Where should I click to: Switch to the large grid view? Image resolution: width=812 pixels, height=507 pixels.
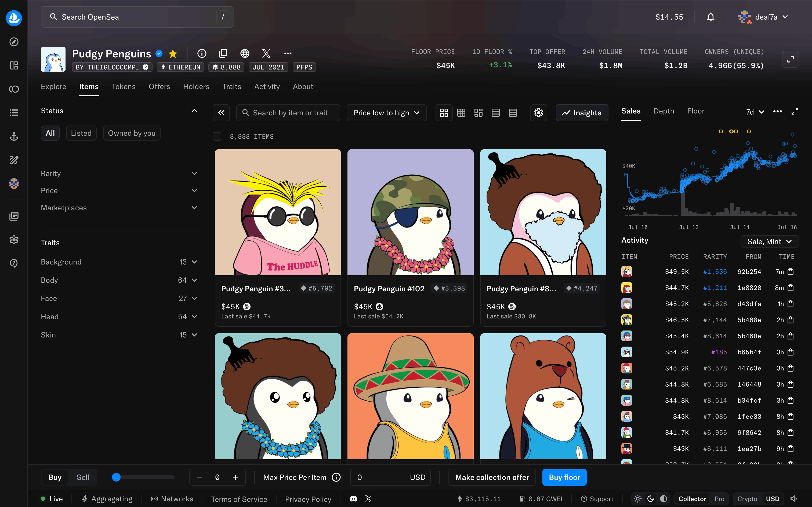(444, 113)
